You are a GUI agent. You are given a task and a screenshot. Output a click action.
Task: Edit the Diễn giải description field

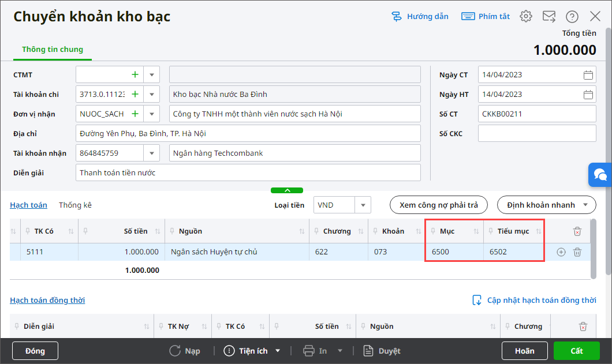pos(248,172)
